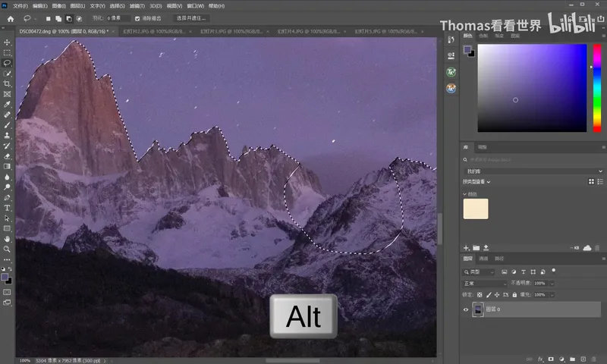The width and height of the screenshot is (607, 364).
Task: Click the feather value input field
Action: coord(118,18)
